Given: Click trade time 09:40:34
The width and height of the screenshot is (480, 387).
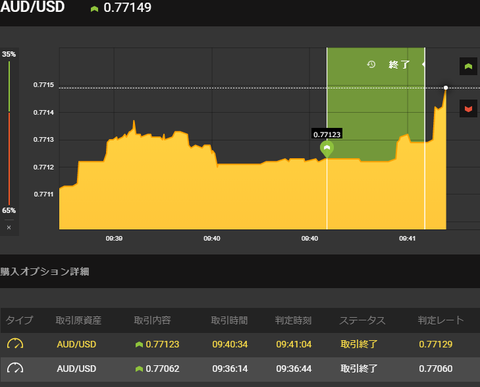Looking at the screenshot, I should 230,344.
